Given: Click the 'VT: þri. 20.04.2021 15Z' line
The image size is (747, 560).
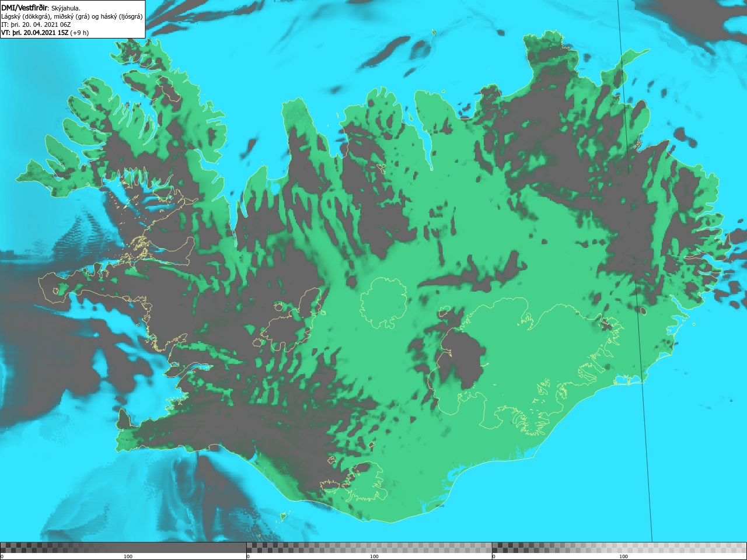Looking at the screenshot, I should (x=45, y=33).
